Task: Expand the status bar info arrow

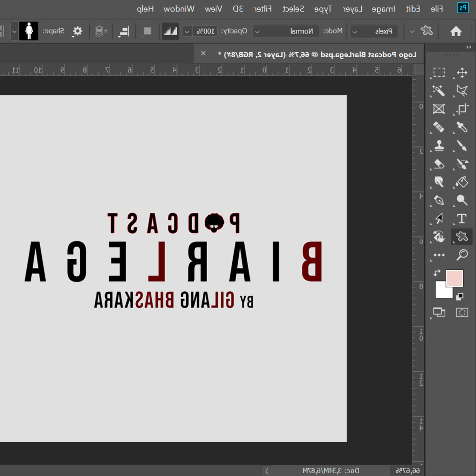Action: click(267, 471)
